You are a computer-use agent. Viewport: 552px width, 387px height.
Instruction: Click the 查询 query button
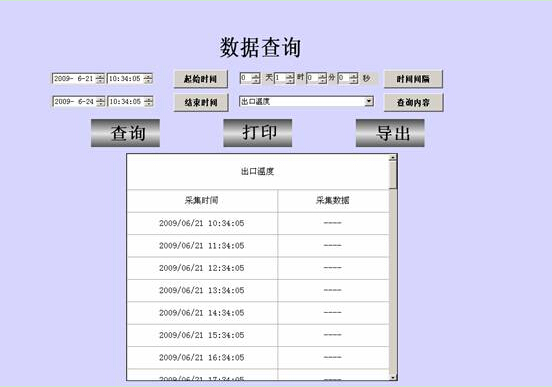(x=125, y=133)
